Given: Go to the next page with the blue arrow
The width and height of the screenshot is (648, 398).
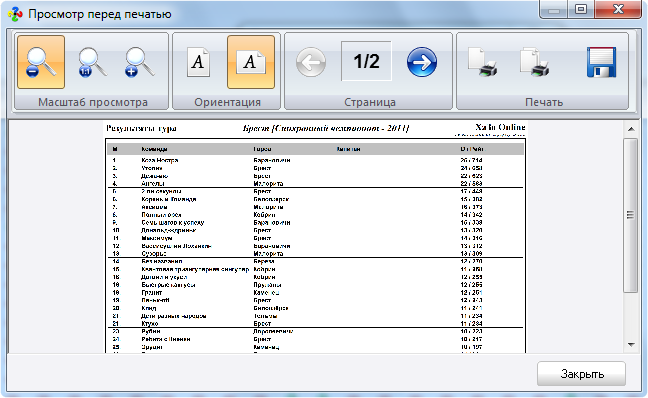Looking at the screenshot, I should [x=422, y=62].
